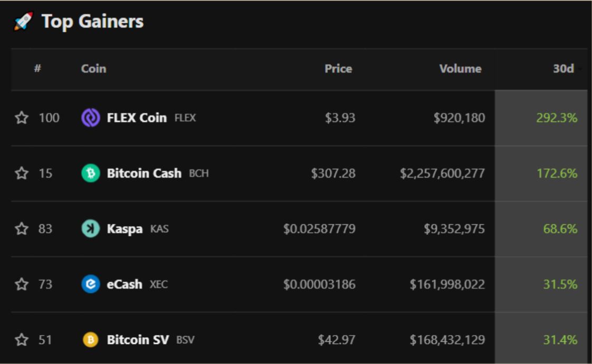Screen dimensions: 592x364
Task: Click the Bitcoin SV logo icon
Action: (x=90, y=340)
